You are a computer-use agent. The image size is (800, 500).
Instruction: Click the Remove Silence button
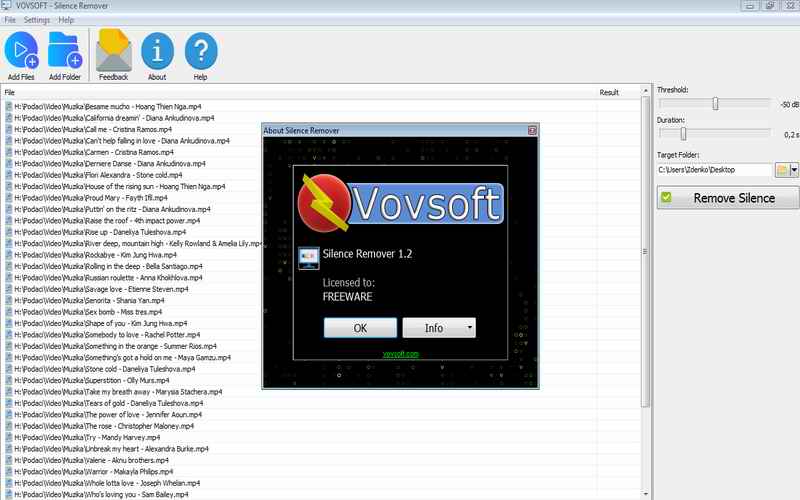(x=727, y=198)
